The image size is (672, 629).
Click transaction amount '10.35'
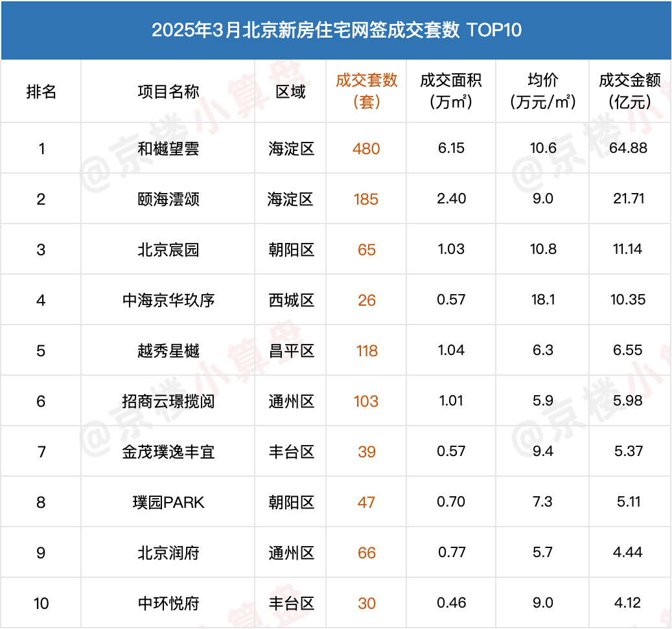click(x=628, y=300)
